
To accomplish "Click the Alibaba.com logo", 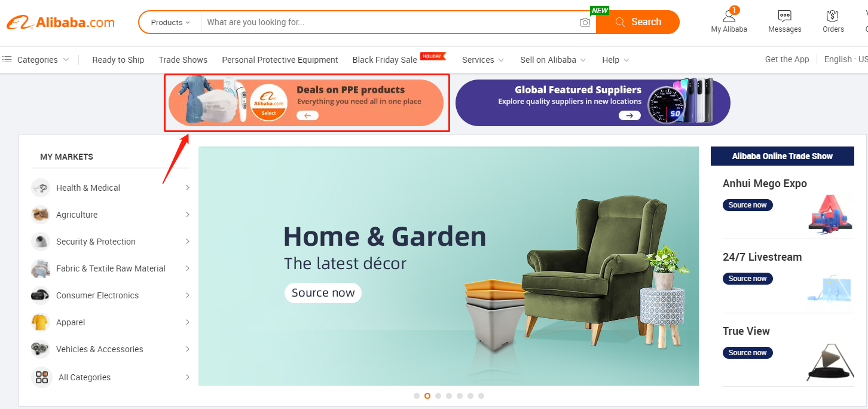I will click(x=60, y=23).
